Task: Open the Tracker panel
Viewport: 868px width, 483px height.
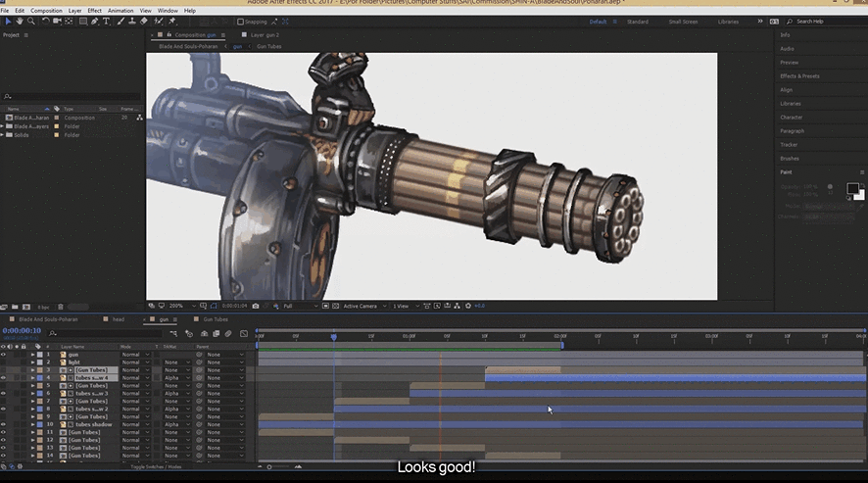Action: [789, 145]
